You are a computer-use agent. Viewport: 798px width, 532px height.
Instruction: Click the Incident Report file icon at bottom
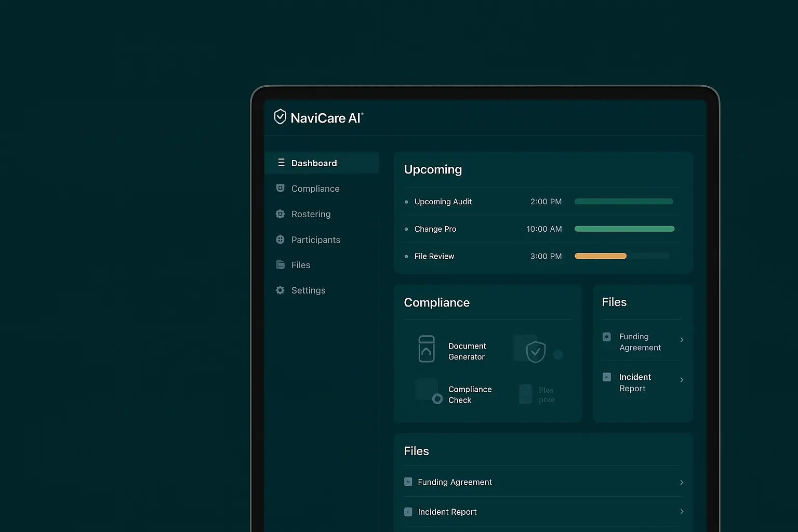[408, 512]
